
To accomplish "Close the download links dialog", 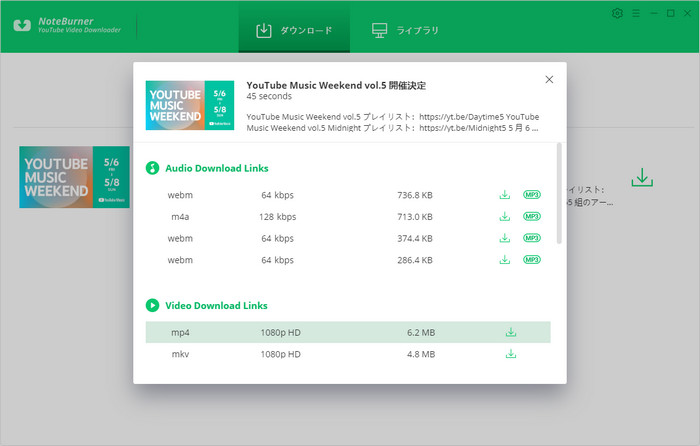I will tap(549, 79).
